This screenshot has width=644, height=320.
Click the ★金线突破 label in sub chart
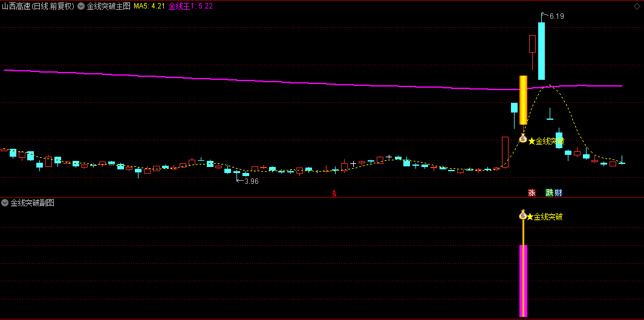[x=545, y=217]
